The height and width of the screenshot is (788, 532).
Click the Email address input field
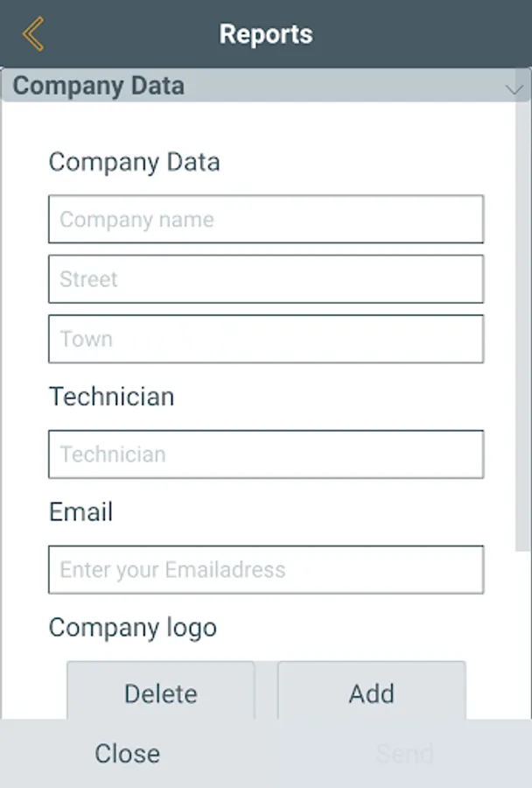pos(266,569)
